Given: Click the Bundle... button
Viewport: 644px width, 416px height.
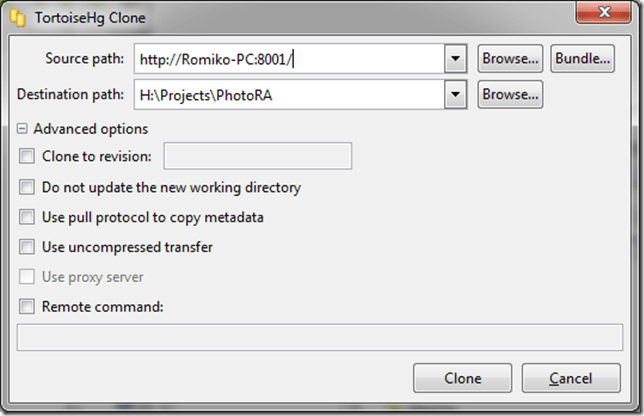Looking at the screenshot, I should (x=582, y=59).
